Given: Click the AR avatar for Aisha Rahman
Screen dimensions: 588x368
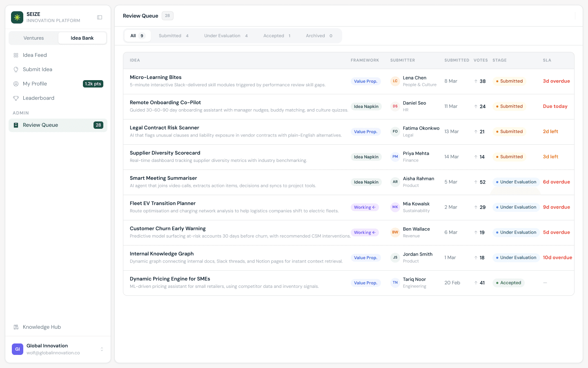Looking at the screenshot, I should pyautogui.click(x=395, y=182).
